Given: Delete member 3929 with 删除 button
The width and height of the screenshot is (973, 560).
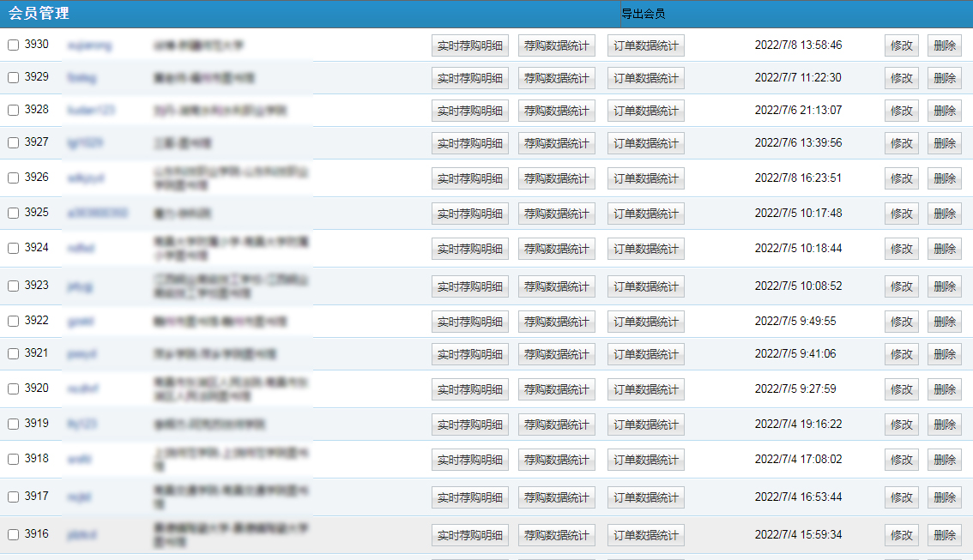Looking at the screenshot, I should 944,78.
